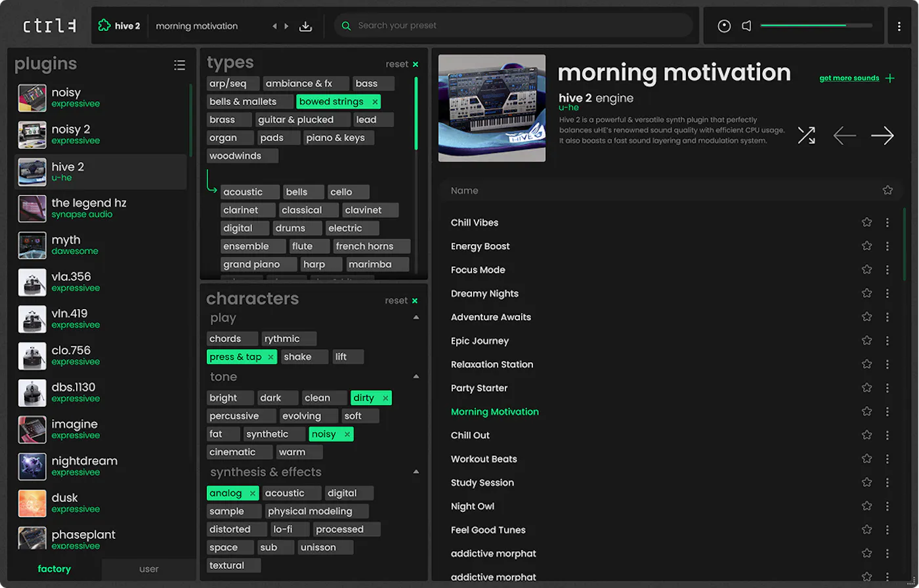Collapse the tone characters section

(416, 377)
